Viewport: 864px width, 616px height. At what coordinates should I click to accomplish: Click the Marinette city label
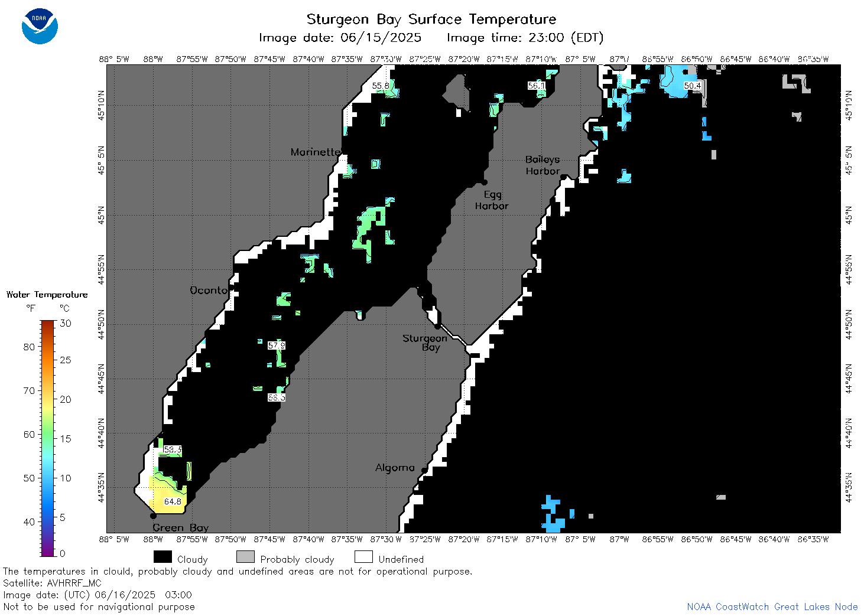316,152
